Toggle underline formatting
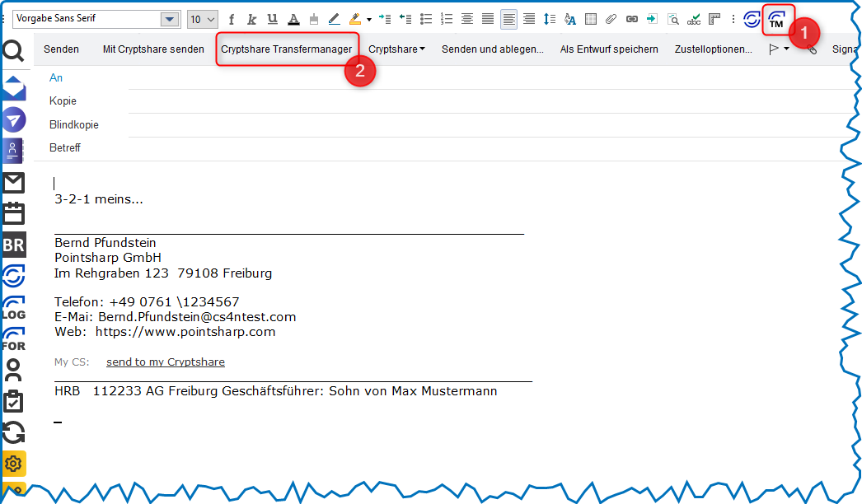Screen dimensions: 862x504 pos(272,19)
